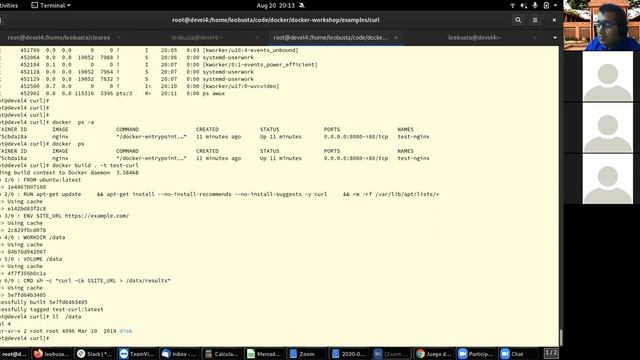Screen dimensions: 640x360
Task: Switch to the root@devel4 clearos tab
Action: pos(58,38)
